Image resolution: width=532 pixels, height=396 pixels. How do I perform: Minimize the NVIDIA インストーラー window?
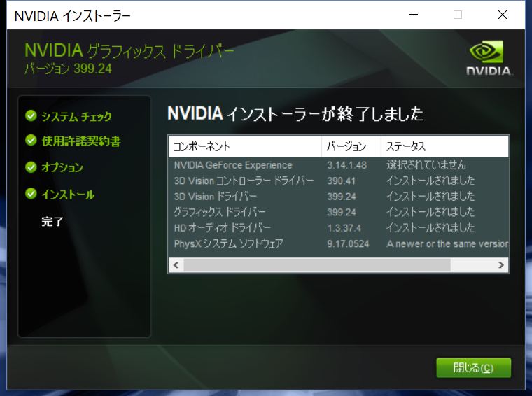(413, 15)
